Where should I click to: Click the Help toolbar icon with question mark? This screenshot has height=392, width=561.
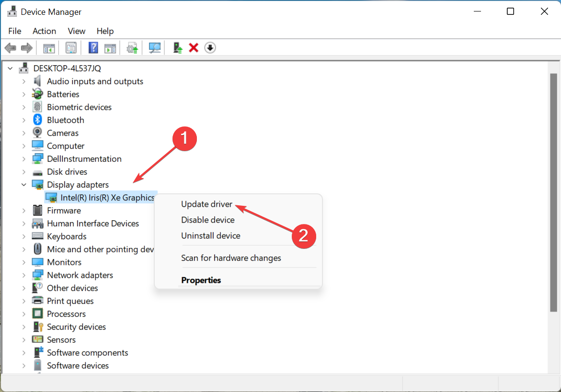point(93,48)
